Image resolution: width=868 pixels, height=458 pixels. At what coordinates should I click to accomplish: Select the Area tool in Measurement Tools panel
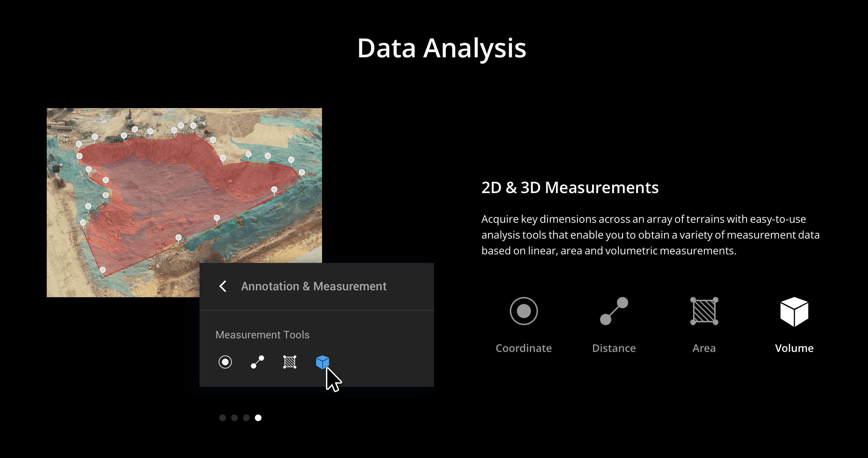pyautogui.click(x=290, y=362)
